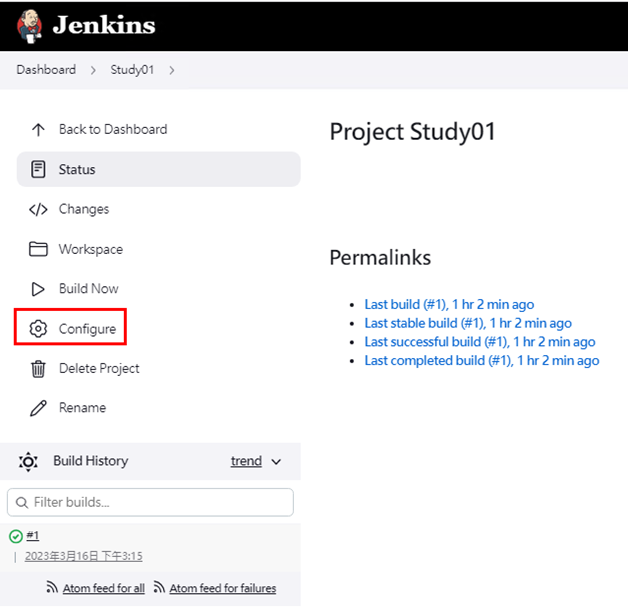Click the Back to Dashboard arrow icon
628x610 pixels.
point(38,129)
